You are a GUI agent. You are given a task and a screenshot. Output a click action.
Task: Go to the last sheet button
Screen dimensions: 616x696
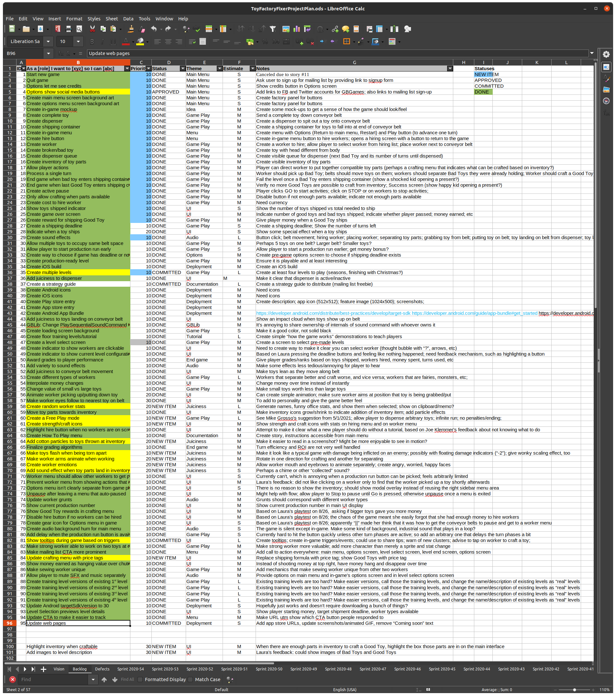[33, 669]
